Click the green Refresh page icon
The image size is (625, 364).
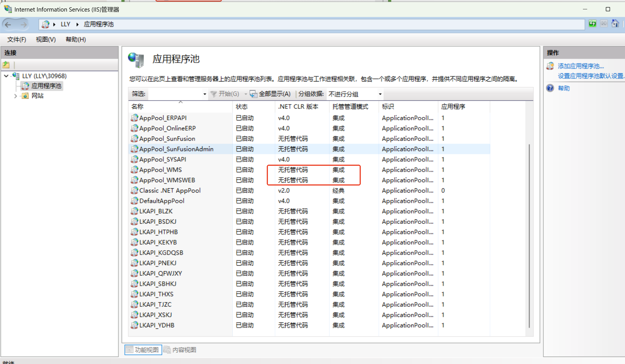[x=592, y=24]
